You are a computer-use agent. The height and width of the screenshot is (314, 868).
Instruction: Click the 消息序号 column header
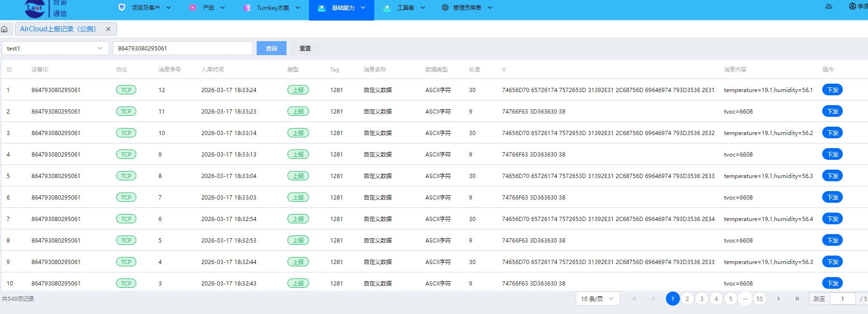click(170, 69)
